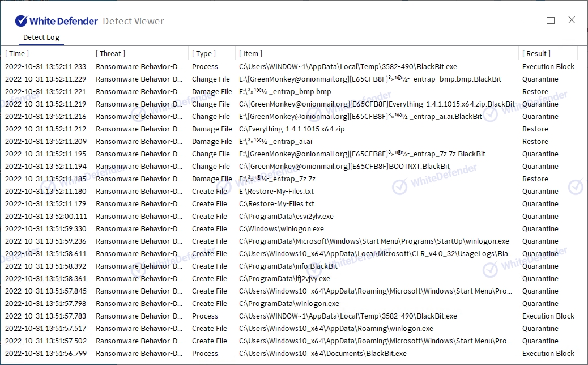
Task: Sort by the Time column header
Action: [17, 54]
